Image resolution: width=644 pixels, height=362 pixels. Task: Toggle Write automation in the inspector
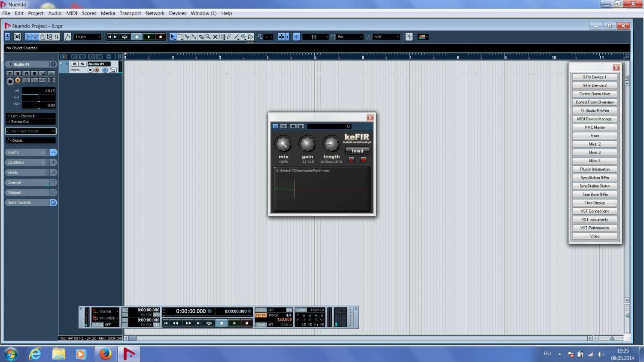[x=34, y=73]
